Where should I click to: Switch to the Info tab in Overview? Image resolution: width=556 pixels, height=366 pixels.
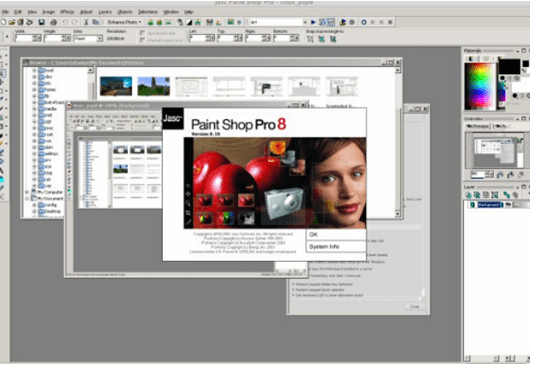tap(501, 126)
